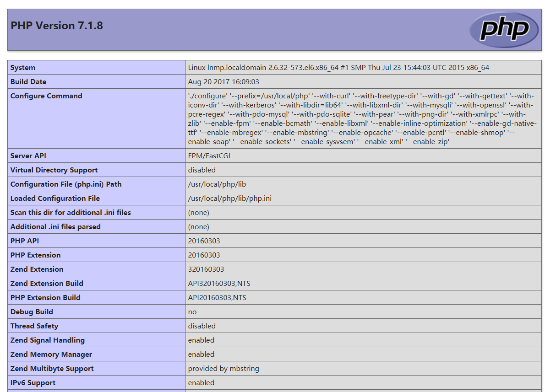Click the PHP Extension Build label
The width and height of the screenshot is (545, 392).
(45, 298)
